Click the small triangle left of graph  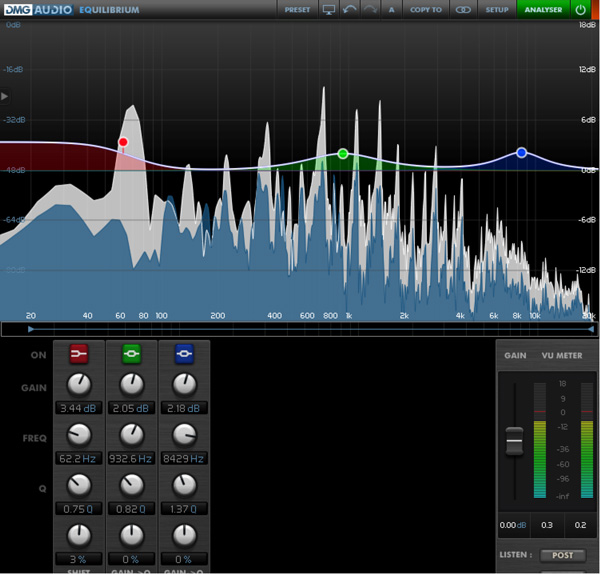tap(5, 96)
